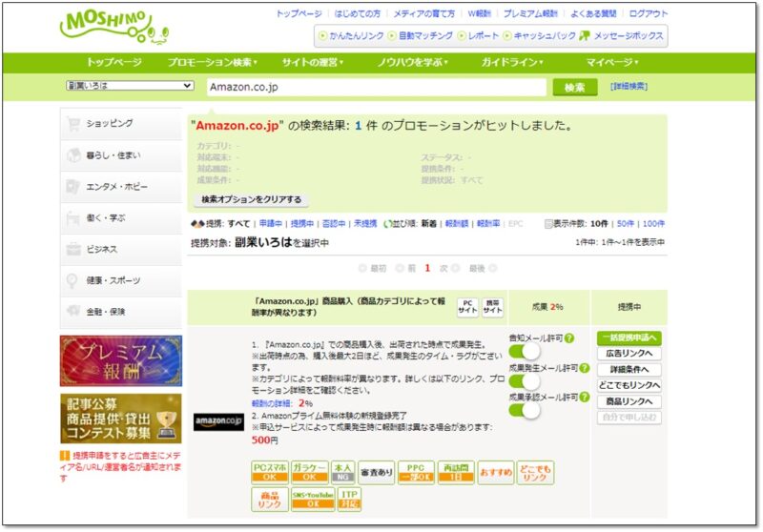Click the PCスマホ OK badge
The width and height of the screenshot is (763, 532).
coord(270,472)
